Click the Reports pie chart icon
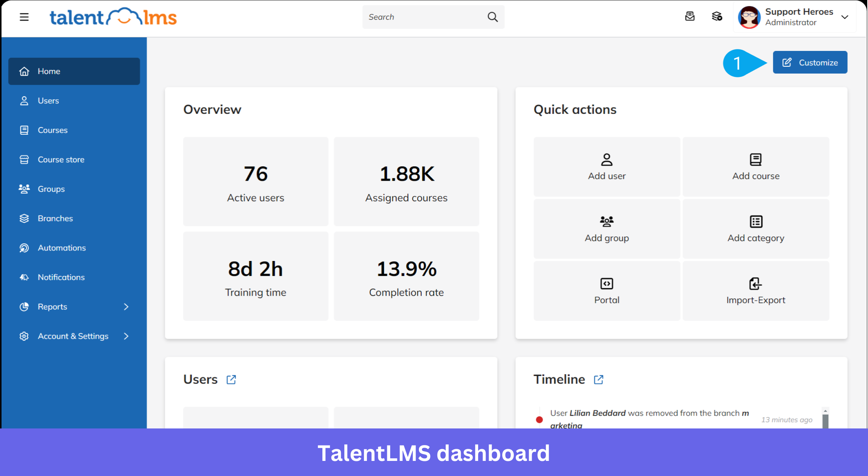Image resolution: width=868 pixels, height=476 pixels. (x=24, y=307)
